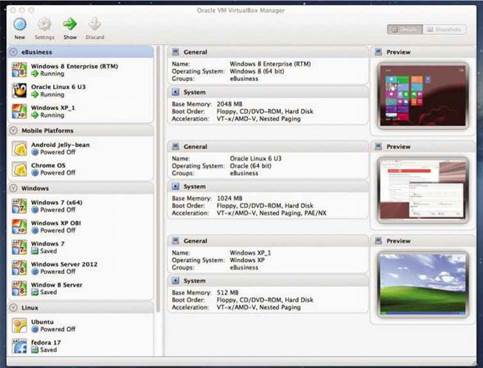Click System section icon for Oracle Linux 6 U3
The height and width of the screenshot is (368, 483).
pos(176,186)
